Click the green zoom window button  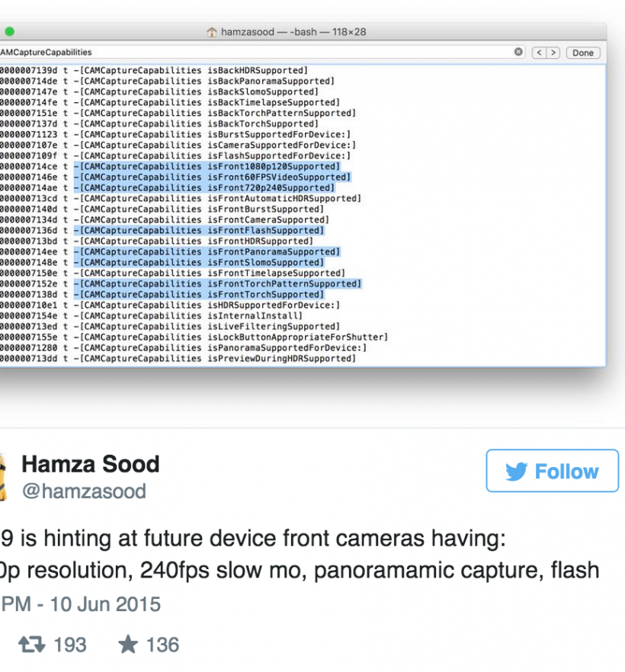9,33
